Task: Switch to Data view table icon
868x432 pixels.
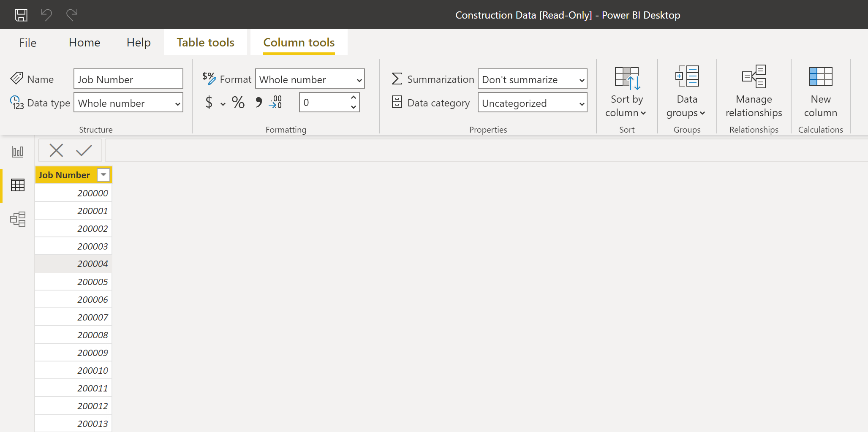Action: click(x=18, y=185)
